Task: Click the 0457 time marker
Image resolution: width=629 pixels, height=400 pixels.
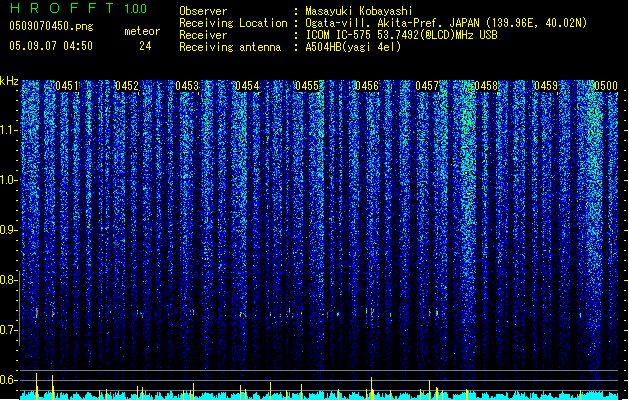Action: [427, 86]
